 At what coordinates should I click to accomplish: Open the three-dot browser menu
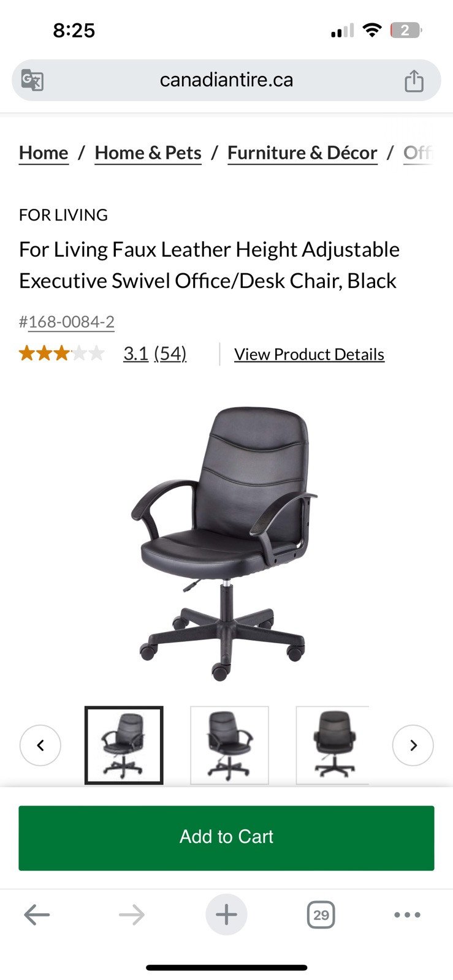407,915
